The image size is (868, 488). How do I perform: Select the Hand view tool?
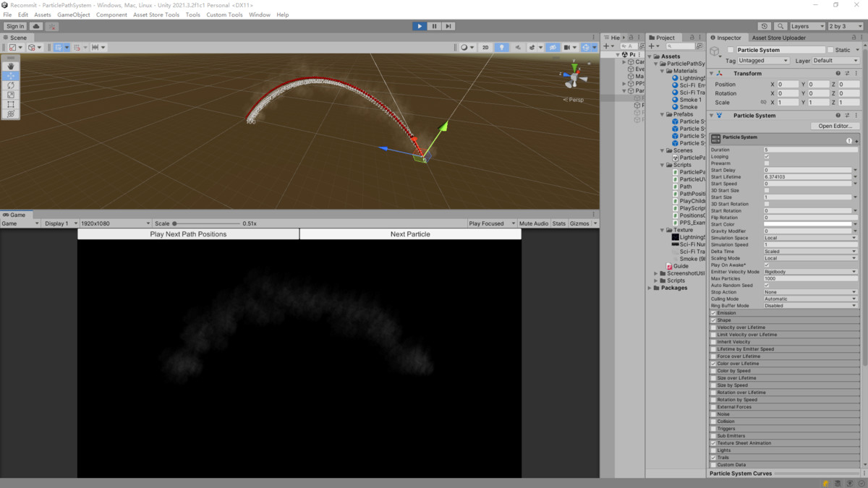(x=11, y=67)
